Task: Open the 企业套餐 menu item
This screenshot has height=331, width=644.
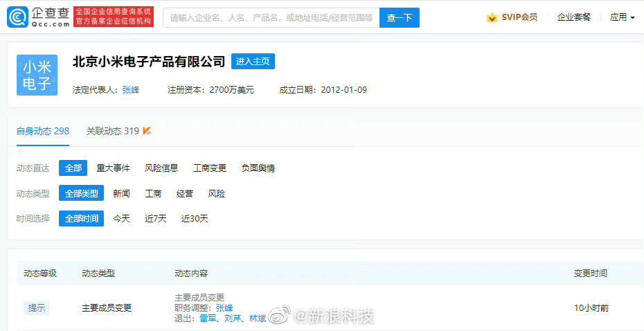Action: point(574,17)
